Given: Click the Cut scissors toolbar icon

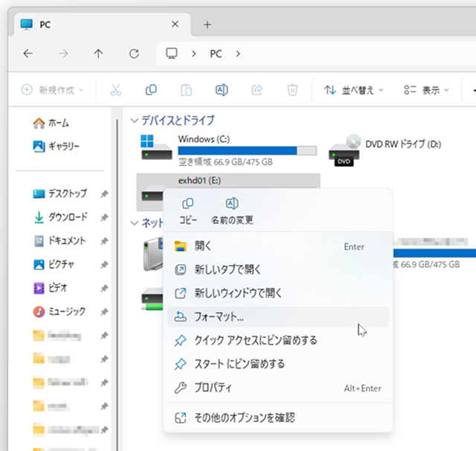Looking at the screenshot, I should point(116,90).
